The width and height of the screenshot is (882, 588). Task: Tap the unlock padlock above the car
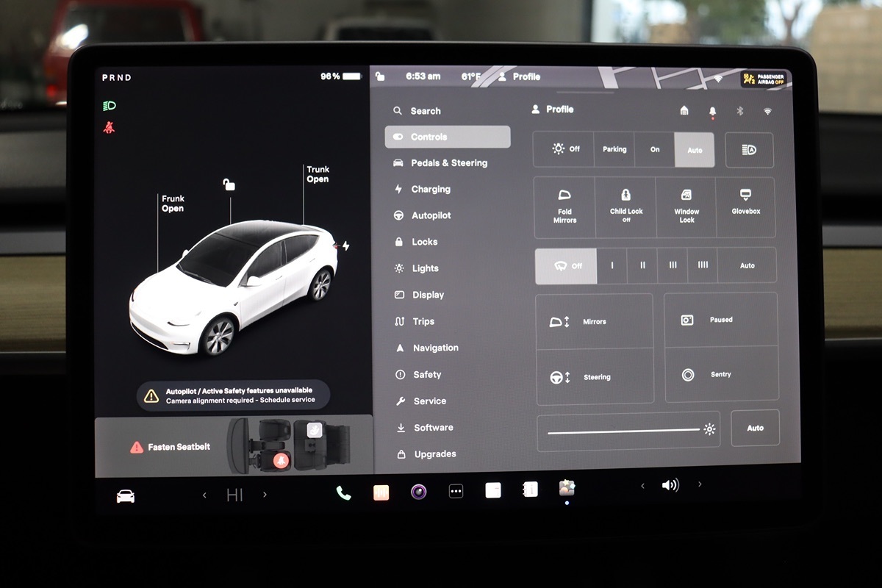(x=229, y=184)
